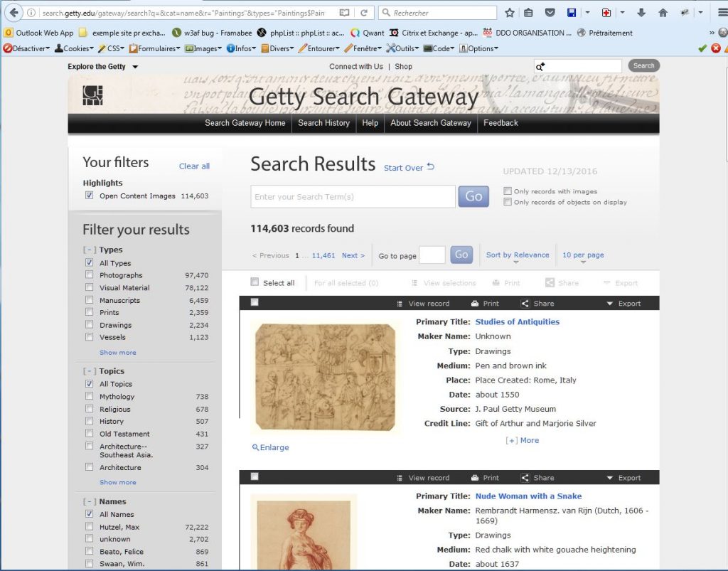
Task: Open the Sort by Relevance dropdown
Action: click(x=517, y=255)
